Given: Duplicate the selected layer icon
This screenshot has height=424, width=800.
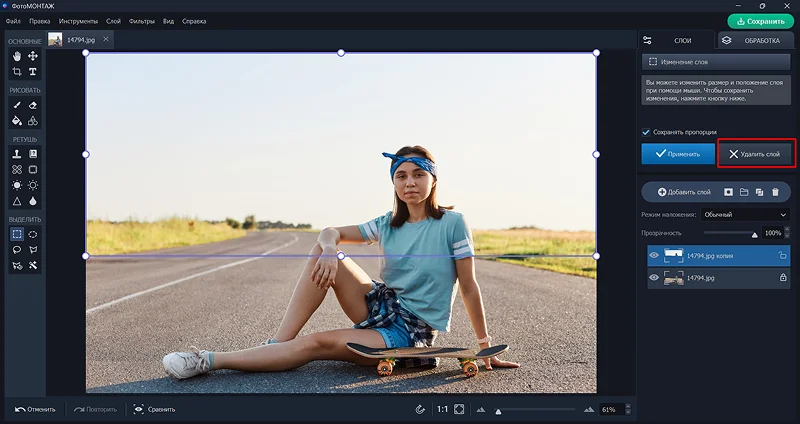Looking at the screenshot, I should coord(760,192).
